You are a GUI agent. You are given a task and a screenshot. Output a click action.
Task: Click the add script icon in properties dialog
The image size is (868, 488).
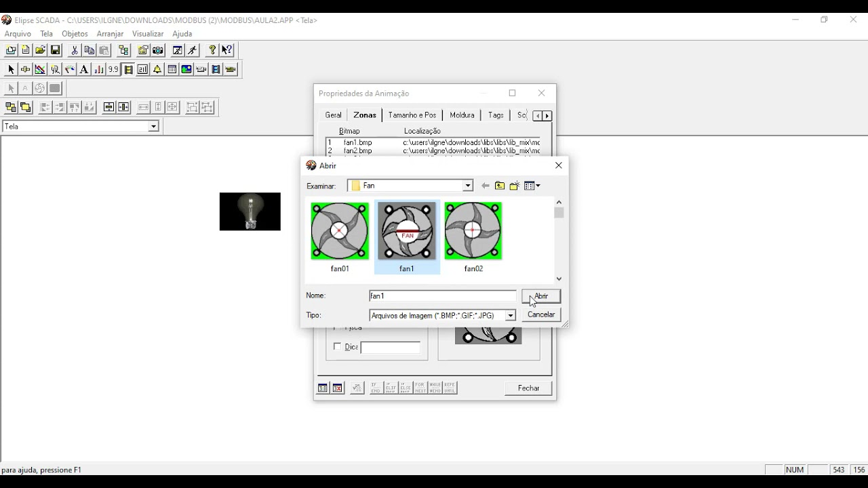click(323, 388)
